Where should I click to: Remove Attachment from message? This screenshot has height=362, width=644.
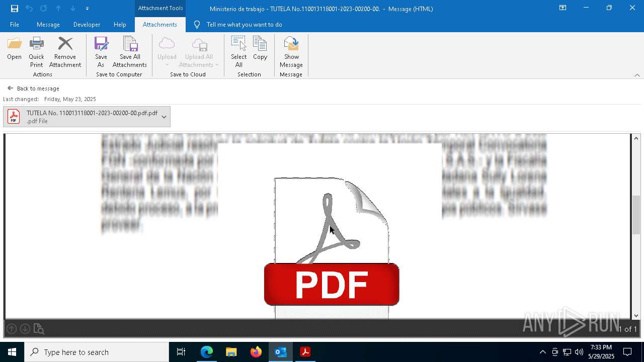(x=65, y=52)
